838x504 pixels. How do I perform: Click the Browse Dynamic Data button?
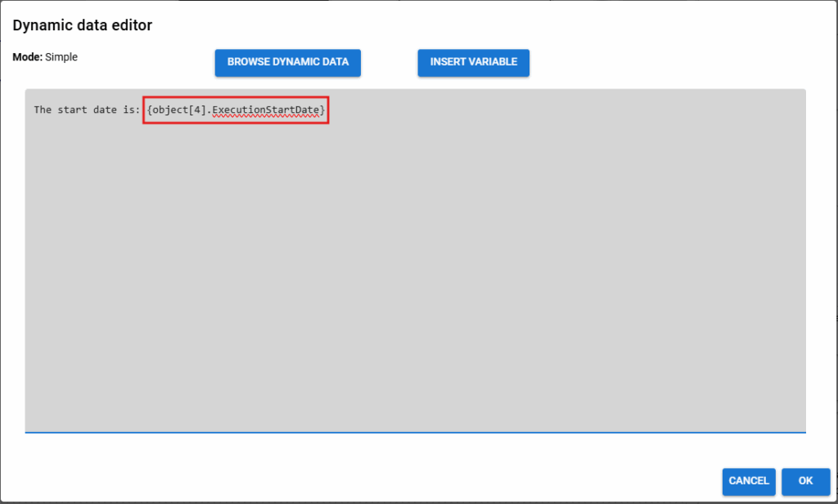[x=287, y=62]
